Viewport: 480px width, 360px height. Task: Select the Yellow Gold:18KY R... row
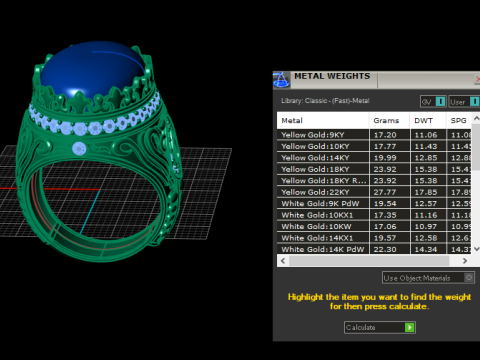(374, 181)
